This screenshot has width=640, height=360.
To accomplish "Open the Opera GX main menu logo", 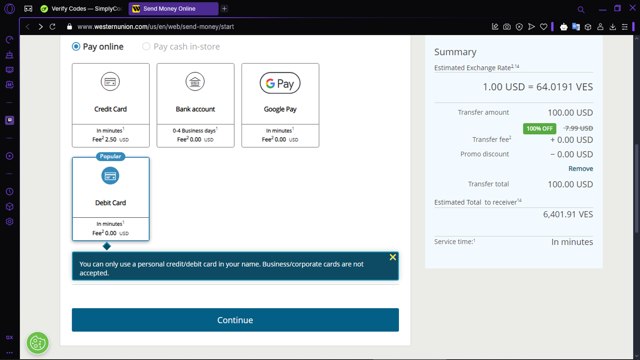I will (9, 9).
